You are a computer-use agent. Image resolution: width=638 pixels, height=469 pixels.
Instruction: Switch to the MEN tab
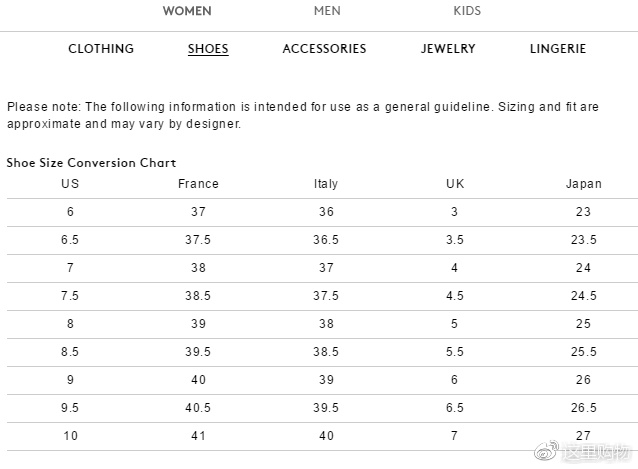click(327, 11)
